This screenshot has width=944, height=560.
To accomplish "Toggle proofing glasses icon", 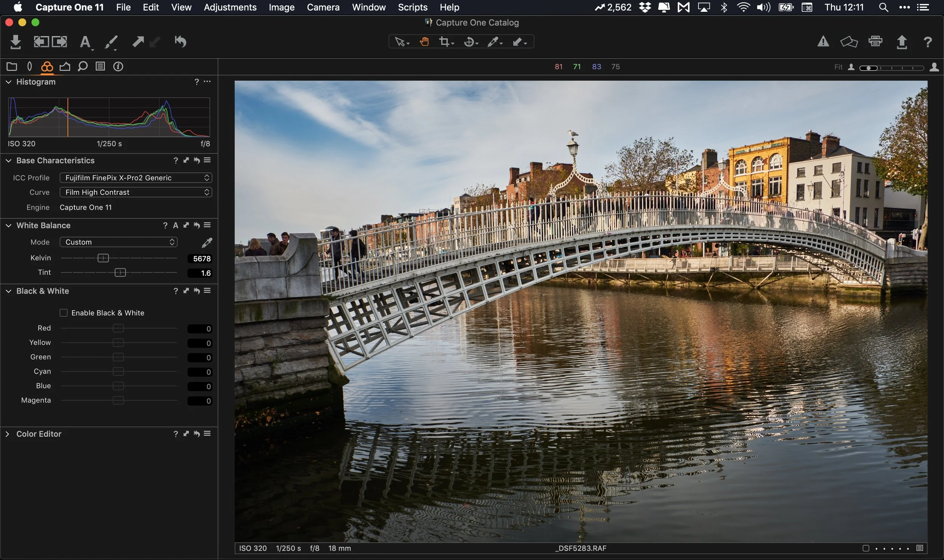I will point(849,41).
